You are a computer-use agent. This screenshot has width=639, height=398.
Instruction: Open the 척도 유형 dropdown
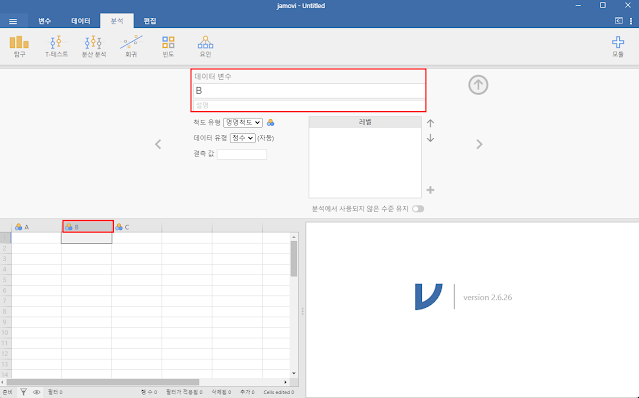[243, 123]
